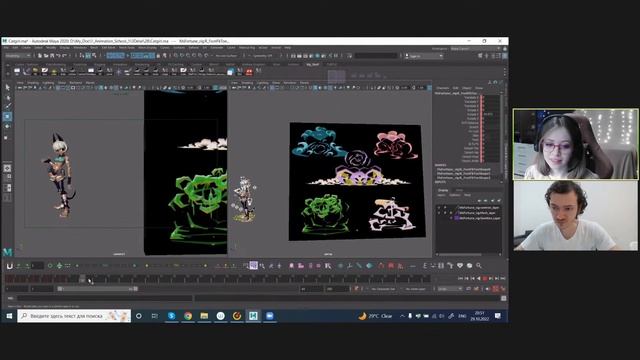Select the arrow Select tool in Maya toolbox
This screenshot has height=360, width=640.
(8, 87)
